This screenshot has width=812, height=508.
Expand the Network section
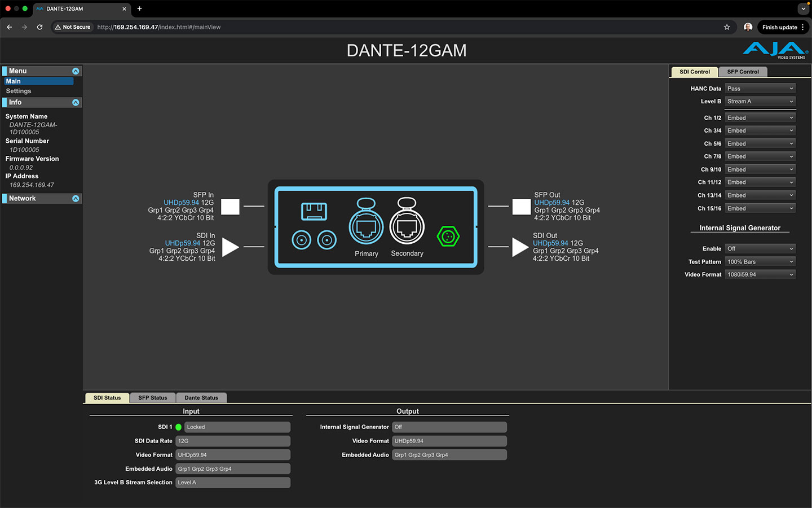[x=76, y=199]
